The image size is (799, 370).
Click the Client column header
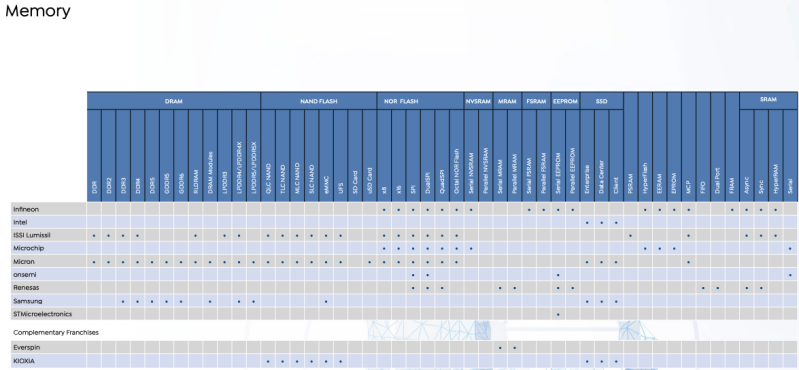(616, 155)
